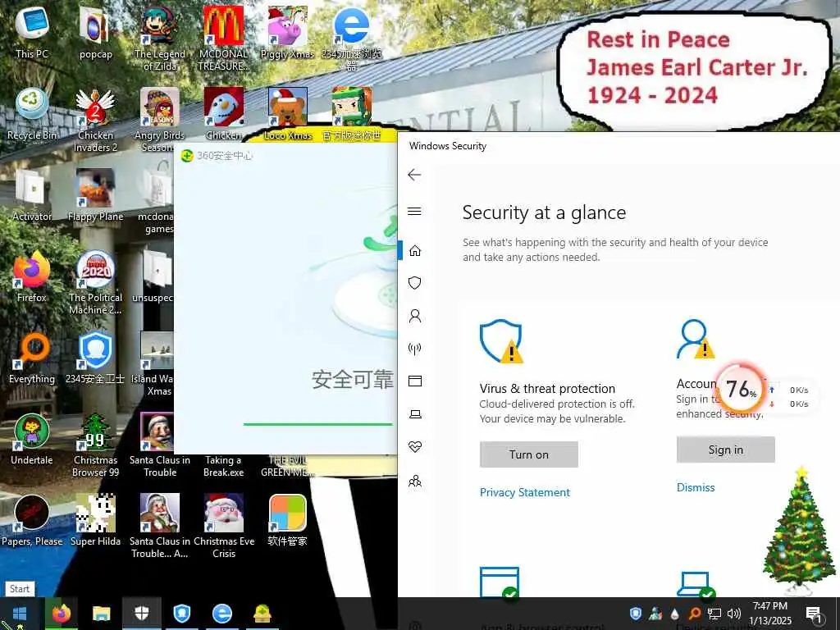Open Family options sidebar icon
Screen dimensions: 840x630
pos(414,481)
